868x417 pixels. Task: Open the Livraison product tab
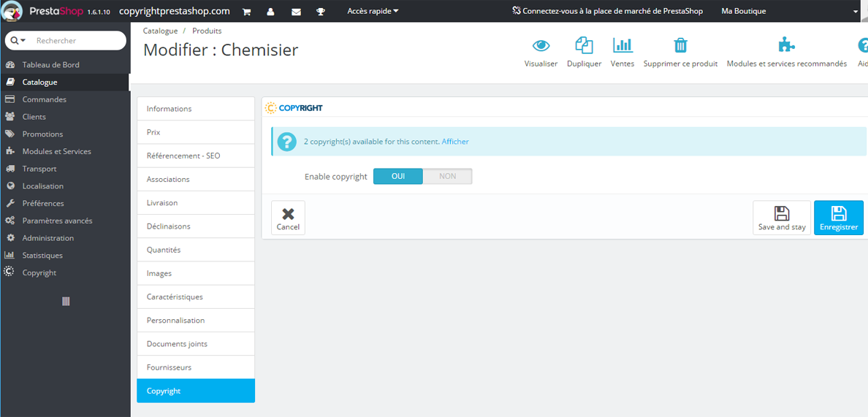pos(196,203)
